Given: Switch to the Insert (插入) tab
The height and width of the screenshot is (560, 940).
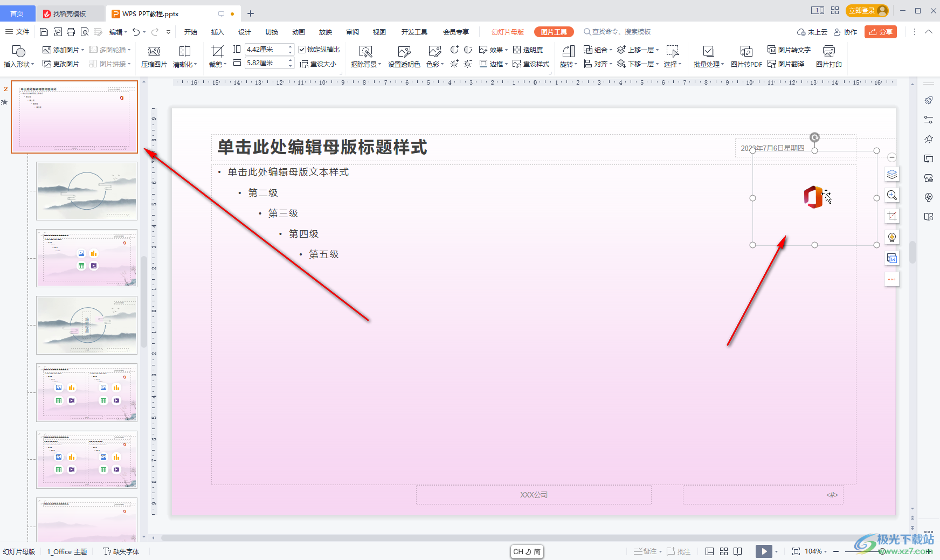Looking at the screenshot, I should (x=217, y=32).
